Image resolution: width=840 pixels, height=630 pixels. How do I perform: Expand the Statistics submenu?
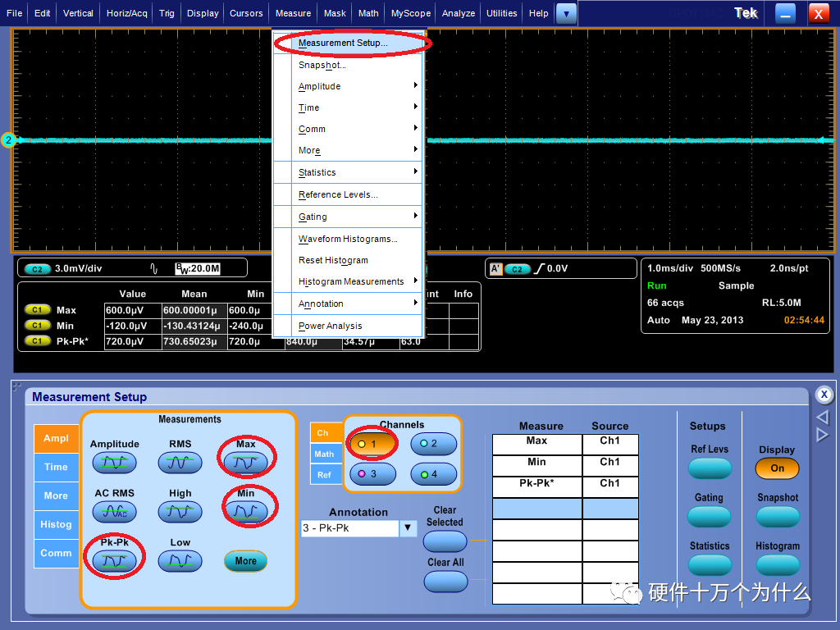(x=317, y=172)
